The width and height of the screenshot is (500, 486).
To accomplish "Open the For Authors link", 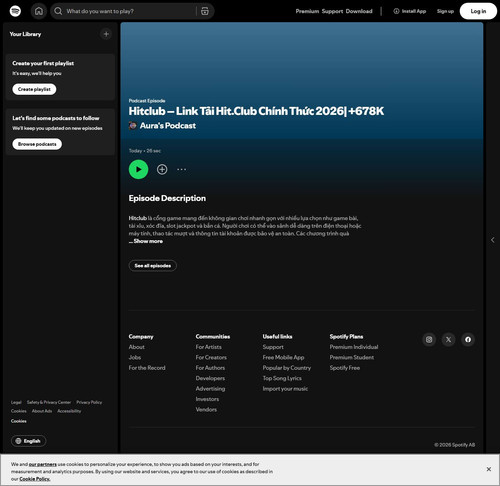I will [210, 368].
